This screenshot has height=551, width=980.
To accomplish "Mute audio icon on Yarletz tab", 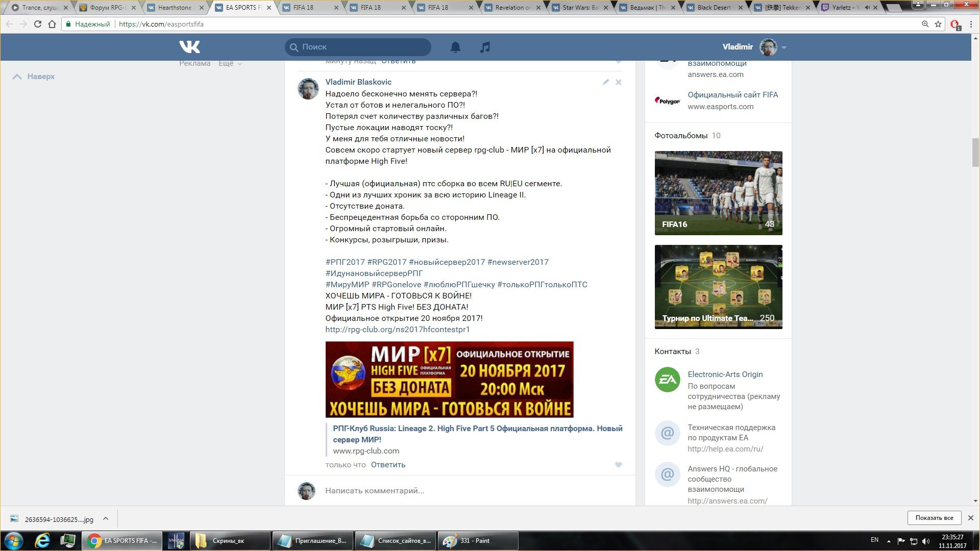I will 867,8.
